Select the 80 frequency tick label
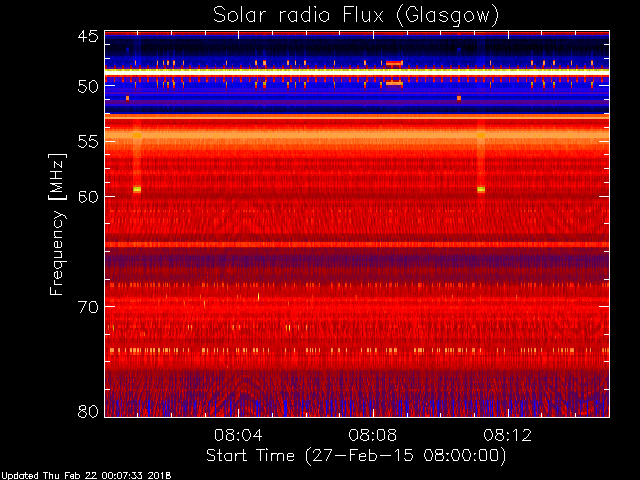 pyautogui.click(x=88, y=411)
